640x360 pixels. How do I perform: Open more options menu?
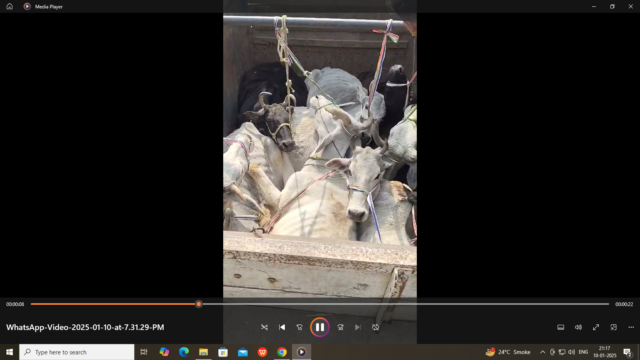tap(631, 327)
